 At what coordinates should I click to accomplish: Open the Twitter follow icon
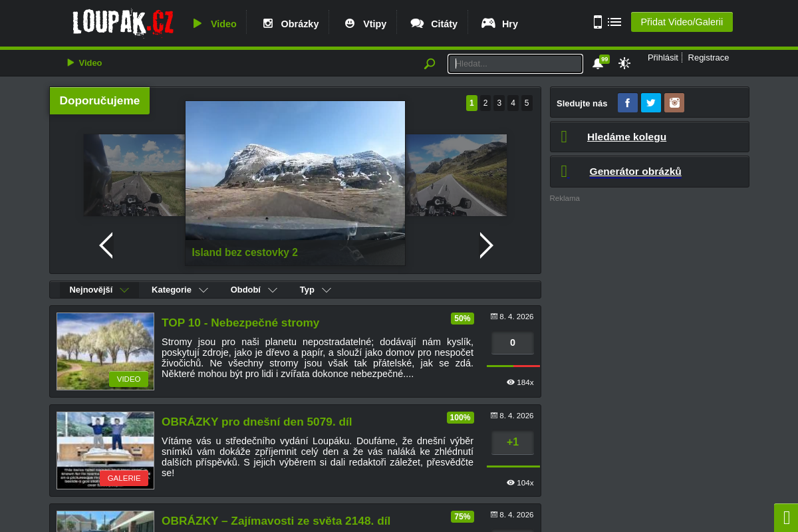pyautogui.click(x=650, y=102)
